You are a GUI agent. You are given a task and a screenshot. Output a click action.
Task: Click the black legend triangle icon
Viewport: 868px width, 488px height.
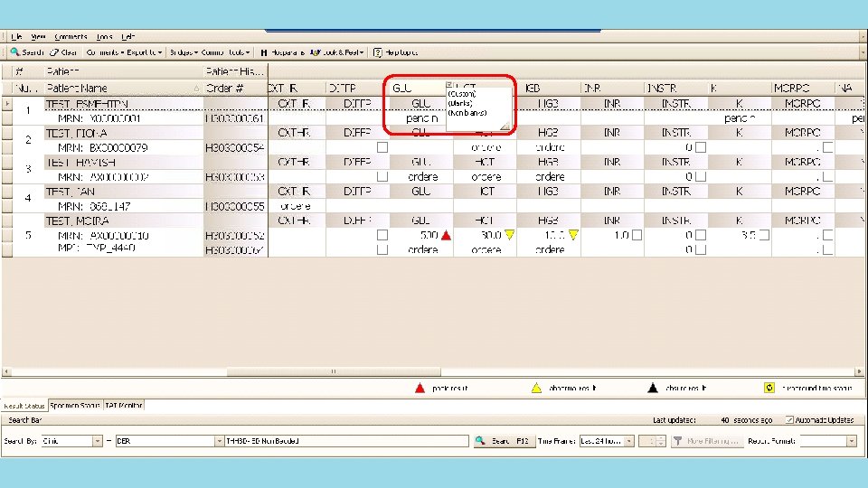pyautogui.click(x=653, y=388)
